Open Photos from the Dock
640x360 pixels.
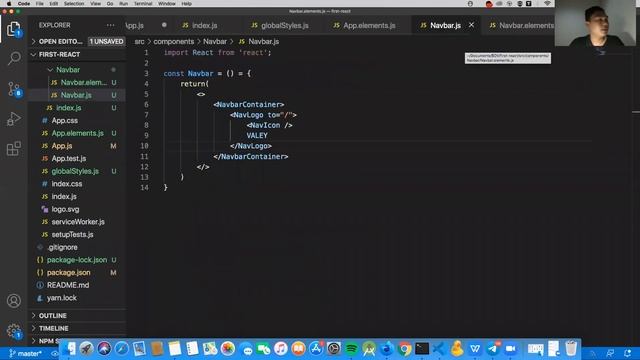(x=228, y=349)
